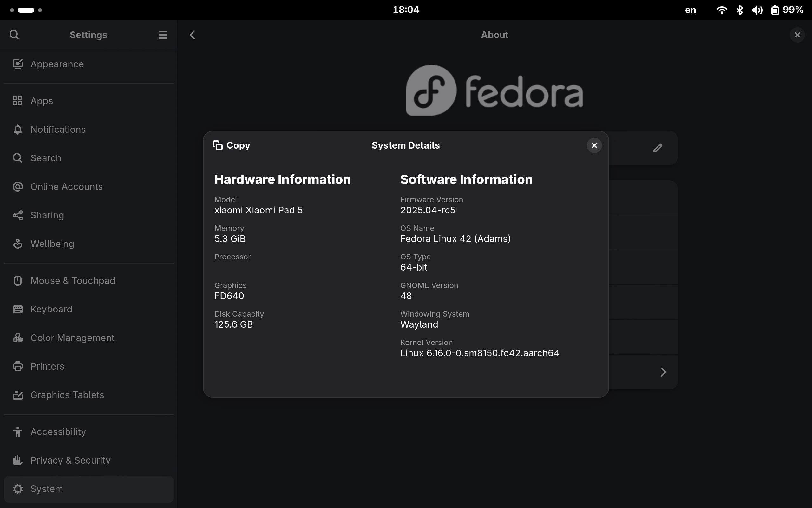Viewport: 812px width, 508px height.
Task: Click the 'Hardware Information' heading
Action: pos(283,179)
